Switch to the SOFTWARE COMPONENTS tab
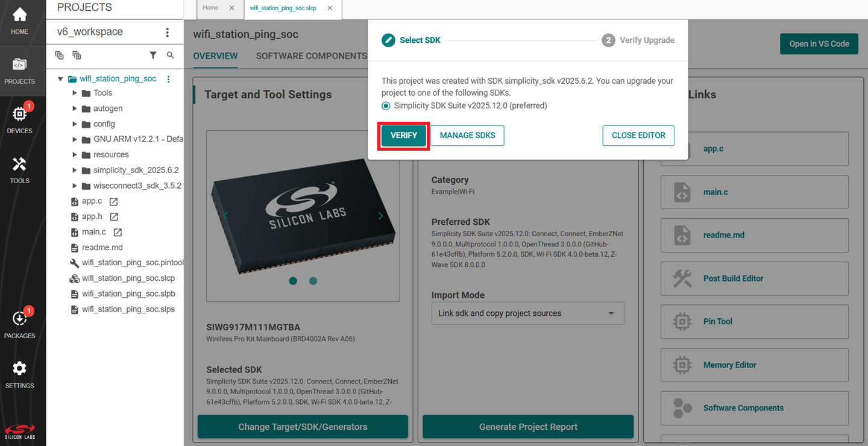Image resolution: width=868 pixels, height=446 pixels. (311, 55)
